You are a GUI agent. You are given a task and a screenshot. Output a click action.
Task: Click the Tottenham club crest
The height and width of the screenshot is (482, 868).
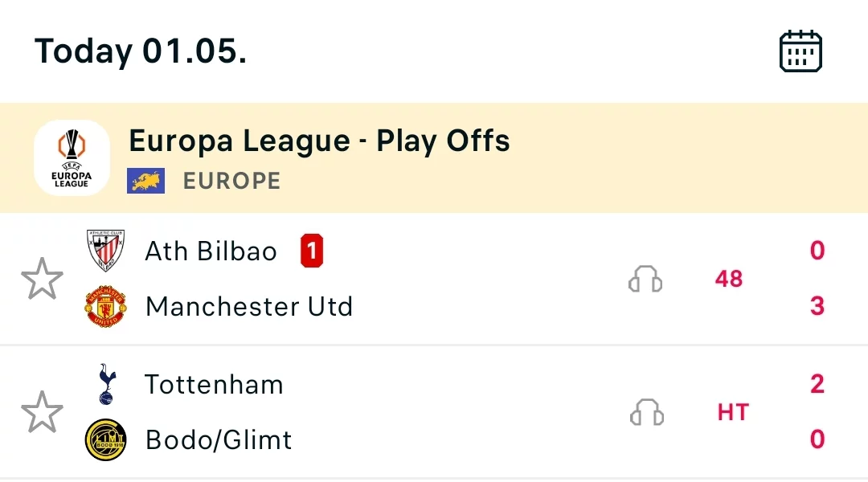105,384
